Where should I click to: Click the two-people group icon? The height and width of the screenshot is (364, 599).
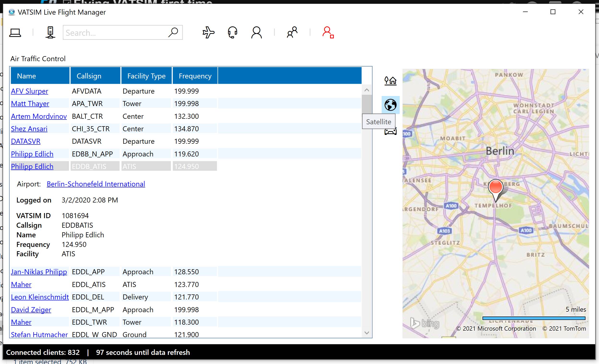point(292,33)
